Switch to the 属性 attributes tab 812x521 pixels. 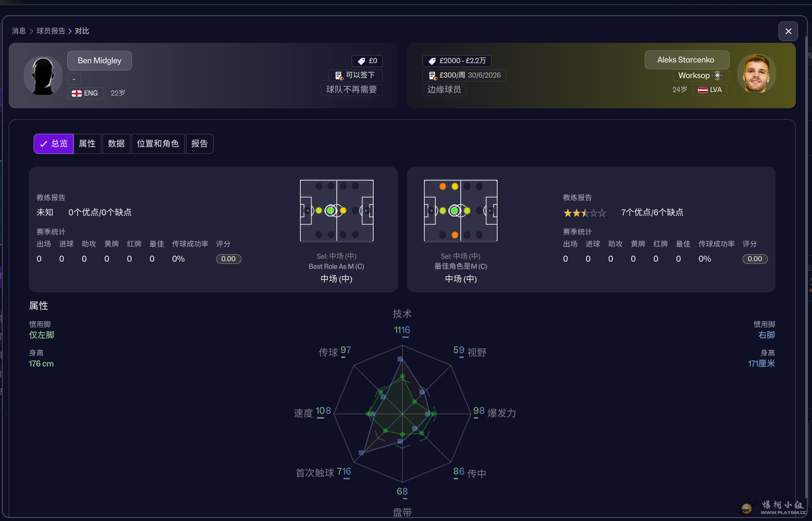(x=87, y=144)
